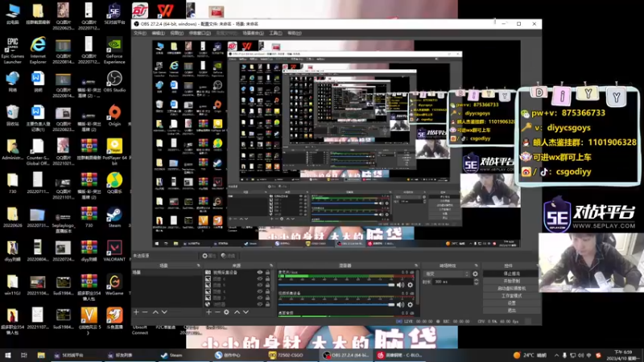Add a new scene with the plus icon

click(x=136, y=312)
